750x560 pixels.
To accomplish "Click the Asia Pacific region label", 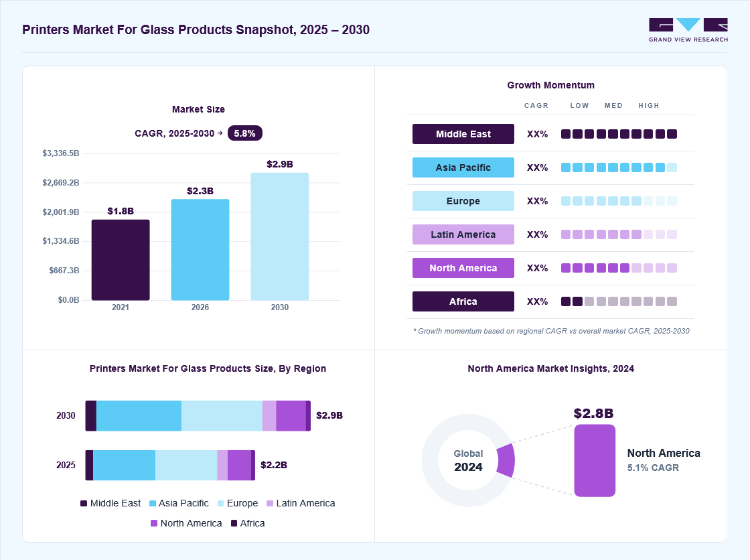I will pyautogui.click(x=463, y=167).
